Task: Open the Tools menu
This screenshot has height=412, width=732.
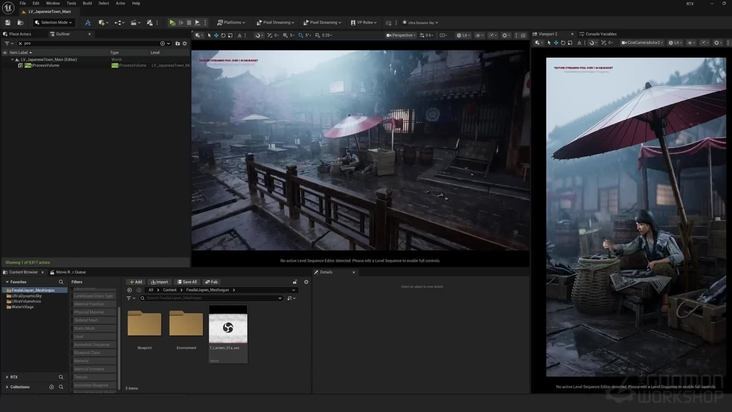Action: click(x=71, y=3)
